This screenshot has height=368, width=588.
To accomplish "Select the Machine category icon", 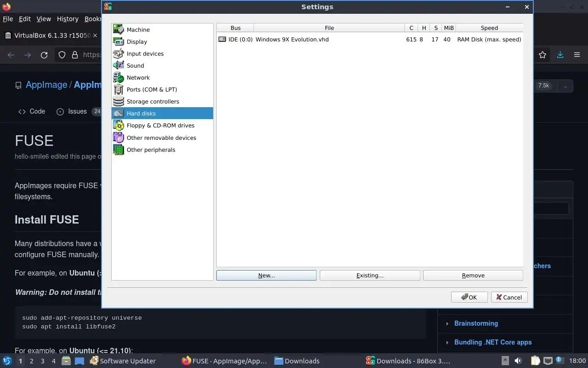I will pyautogui.click(x=119, y=29).
